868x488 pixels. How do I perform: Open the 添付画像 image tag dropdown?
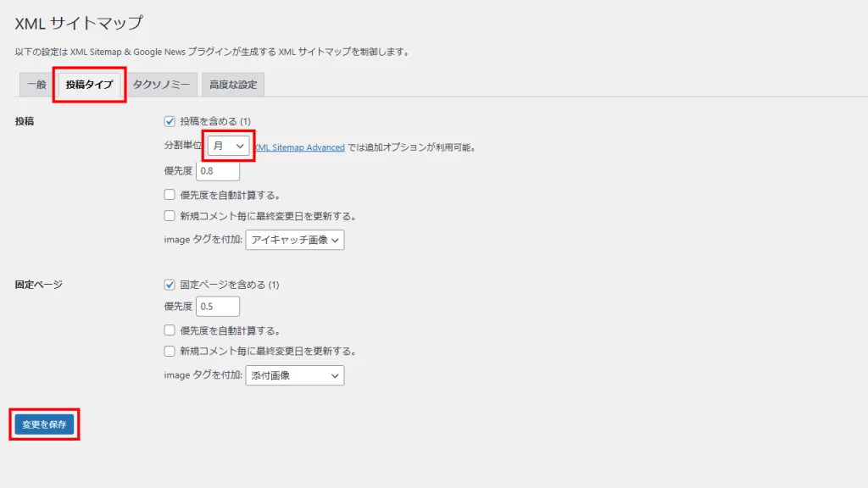pyautogui.click(x=295, y=375)
